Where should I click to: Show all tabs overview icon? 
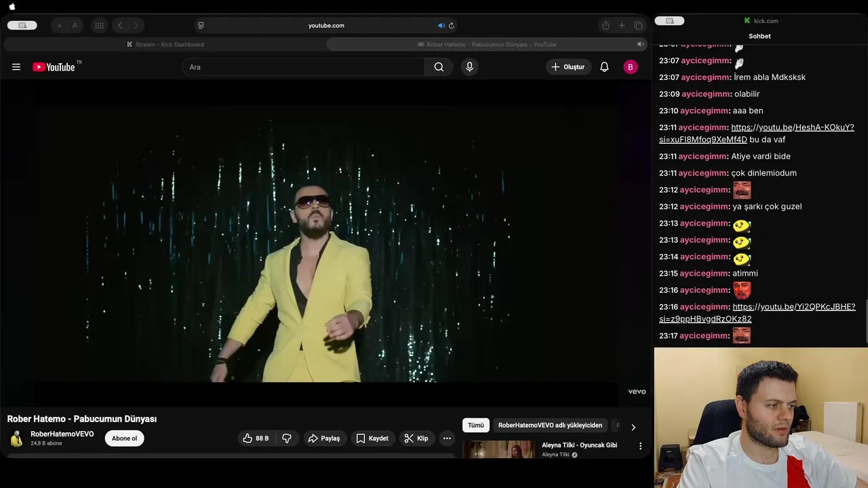click(x=638, y=26)
